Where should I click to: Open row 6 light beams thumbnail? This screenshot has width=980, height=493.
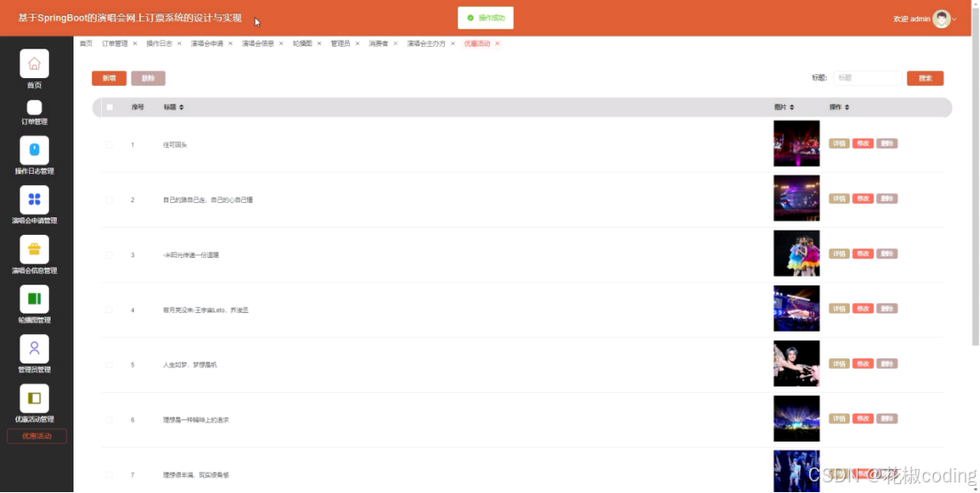[x=797, y=419]
